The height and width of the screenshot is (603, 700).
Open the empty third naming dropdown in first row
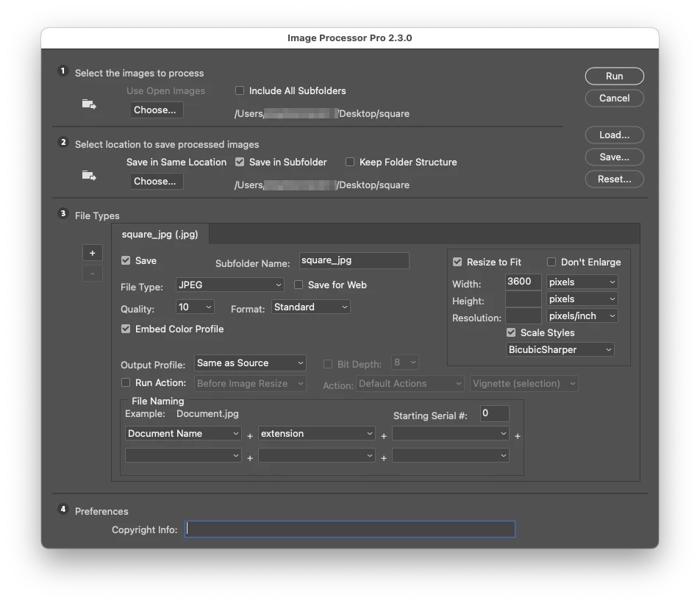pyautogui.click(x=451, y=433)
